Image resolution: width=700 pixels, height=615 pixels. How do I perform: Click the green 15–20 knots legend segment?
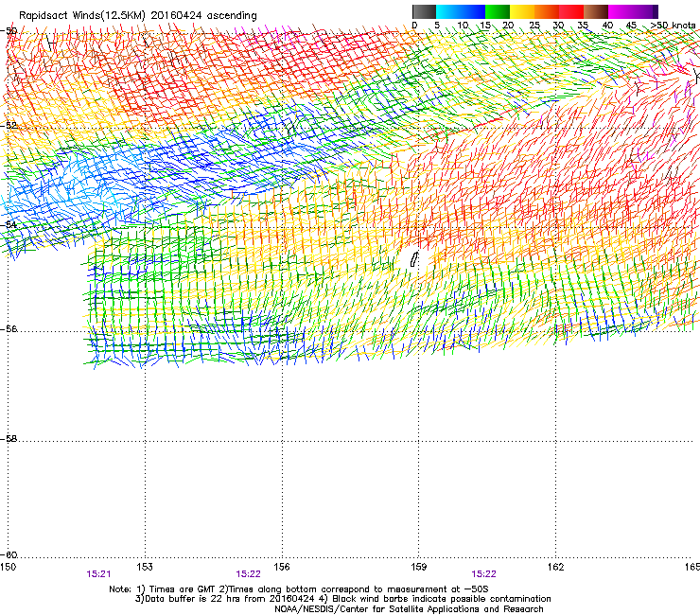(498, 11)
